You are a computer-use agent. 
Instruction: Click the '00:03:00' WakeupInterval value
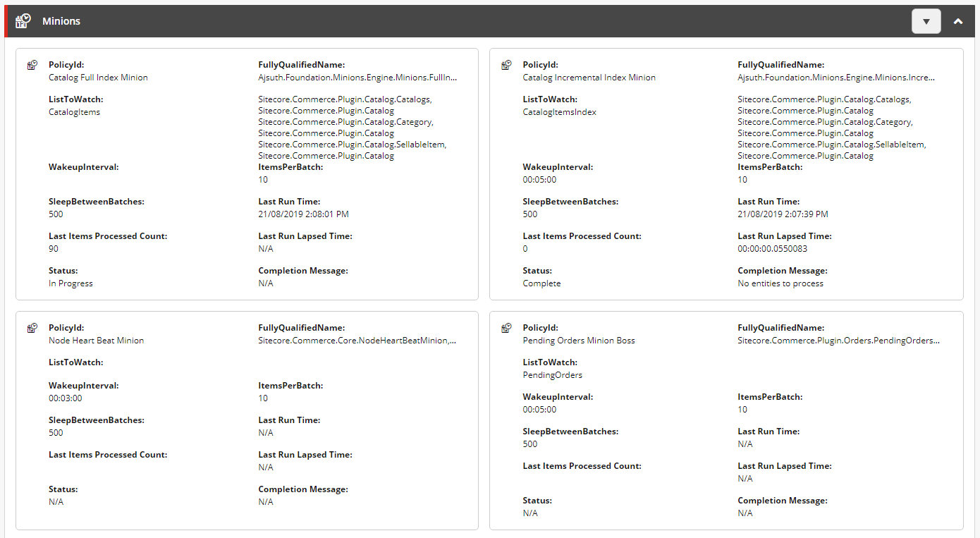coord(66,398)
